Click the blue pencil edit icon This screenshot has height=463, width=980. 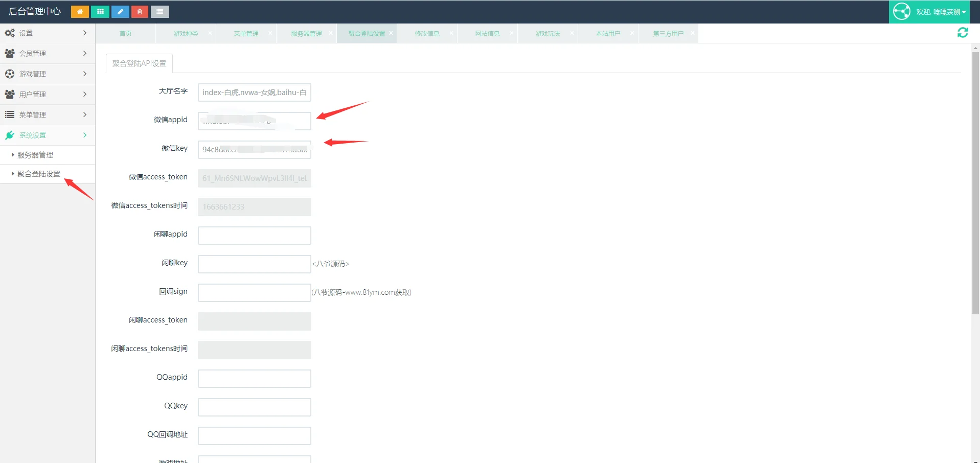(x=120, y=12)
